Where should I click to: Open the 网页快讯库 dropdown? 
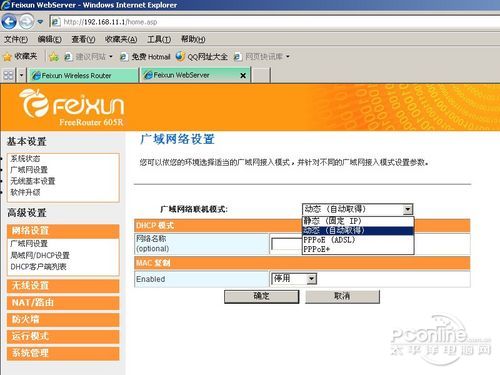[x=261, y=57]
